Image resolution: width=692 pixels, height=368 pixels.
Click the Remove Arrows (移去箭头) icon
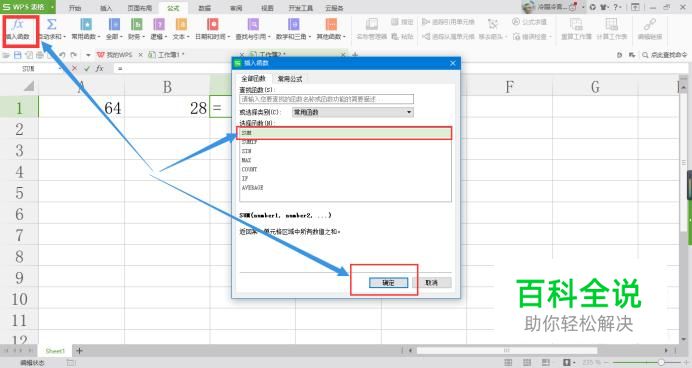493,24
